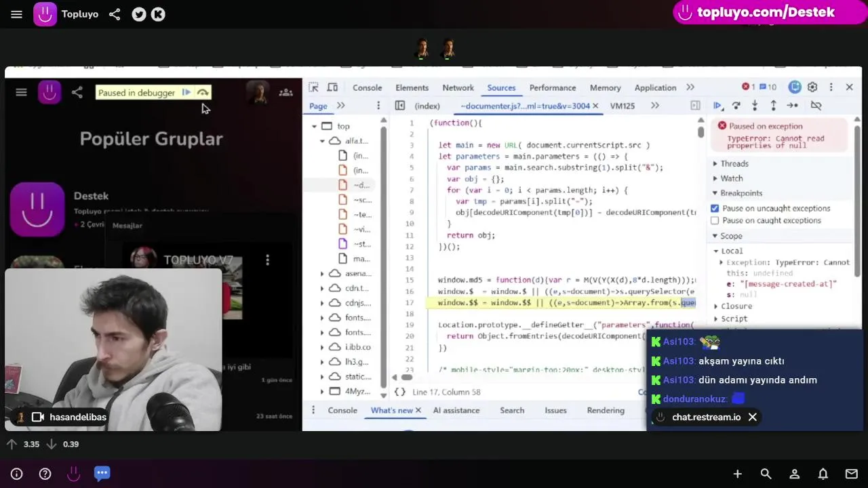This screenshot has height=488, width=868.
Task: Open DevTools settings gear
Action: coord(812,87)
